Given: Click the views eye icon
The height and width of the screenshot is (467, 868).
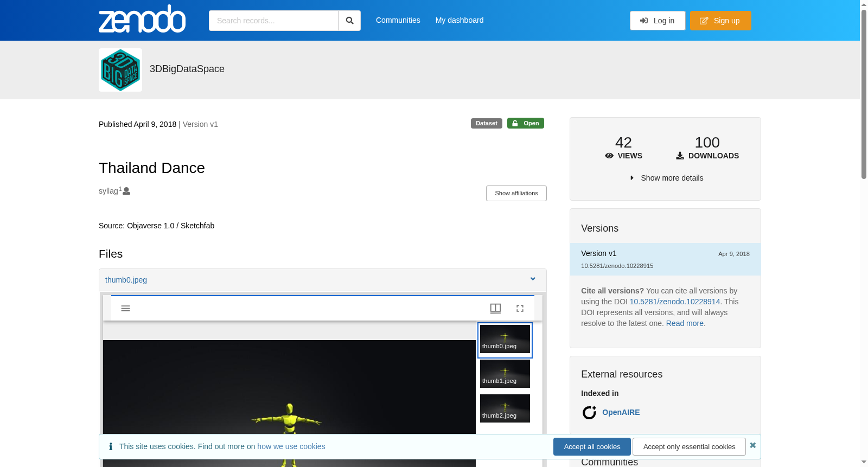Looking at the screenshot, I should tap(609, 156).
